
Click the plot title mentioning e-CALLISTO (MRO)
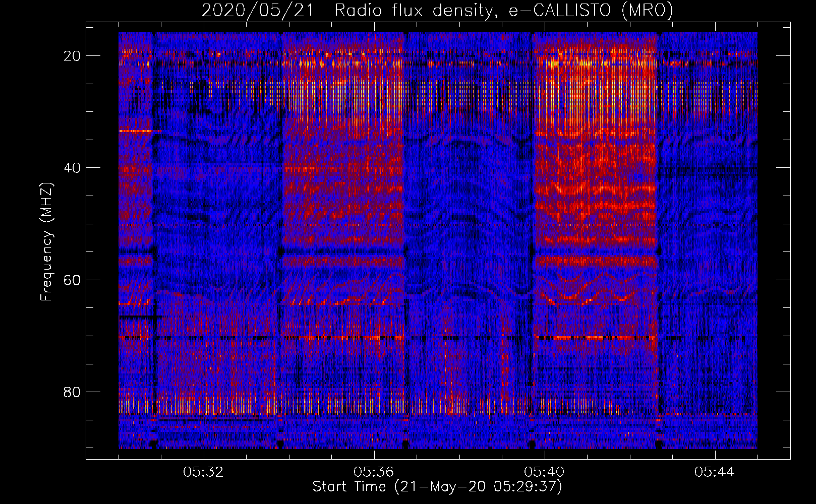pos(437,10)
